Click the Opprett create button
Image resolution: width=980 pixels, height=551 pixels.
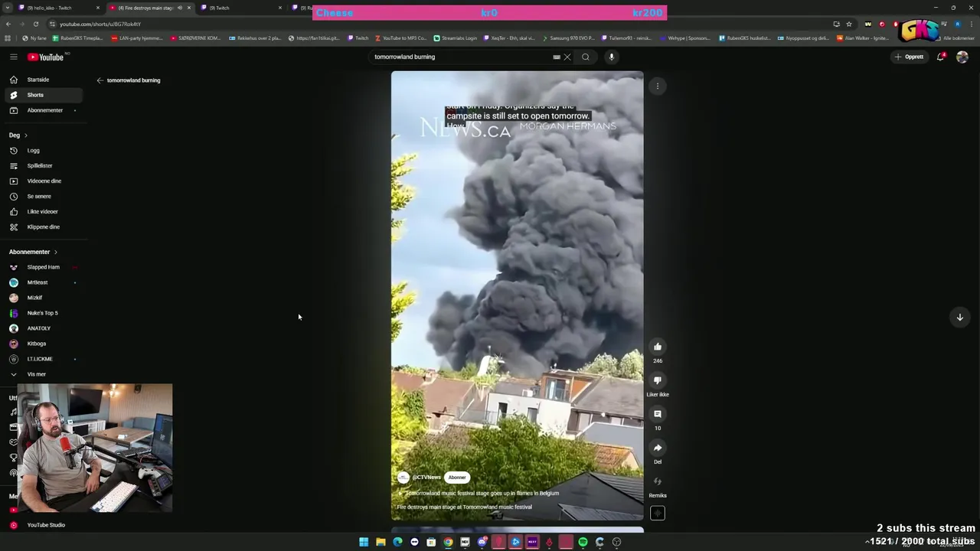coord(909,57)
